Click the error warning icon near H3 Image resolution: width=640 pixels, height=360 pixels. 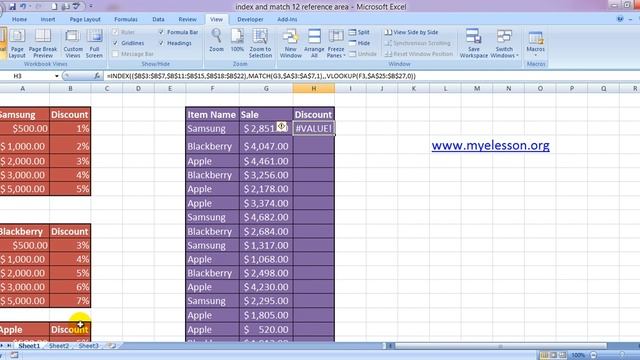coord(282,126)
